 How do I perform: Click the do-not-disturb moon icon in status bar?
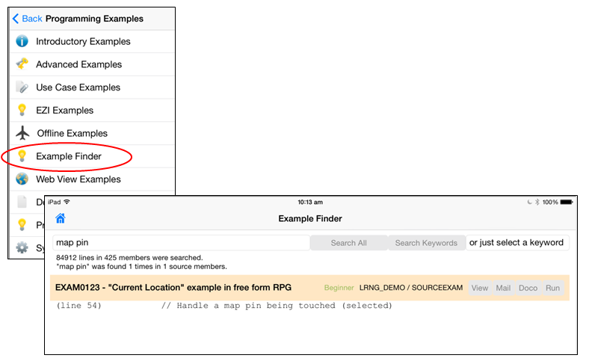click(x=530, y=202)
